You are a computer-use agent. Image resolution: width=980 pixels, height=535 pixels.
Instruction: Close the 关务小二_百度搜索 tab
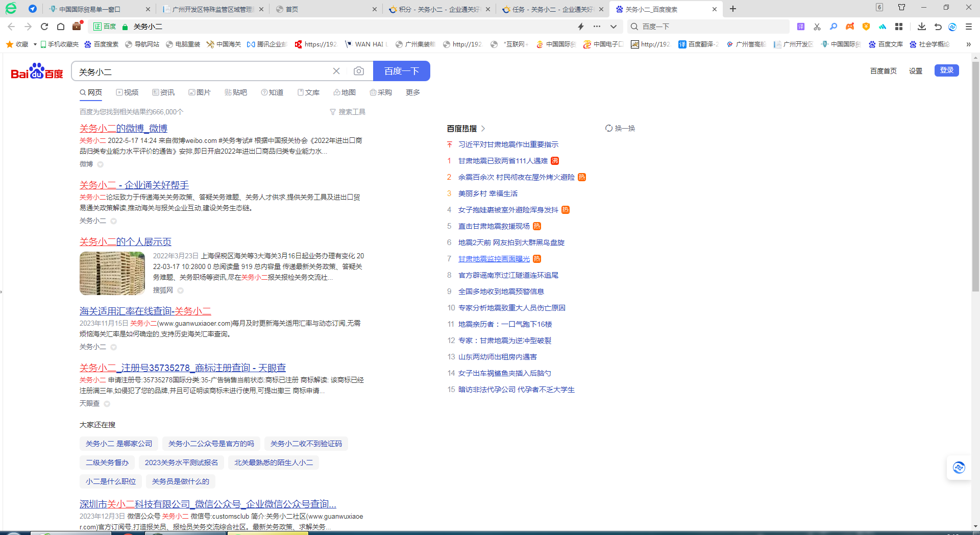click(715, 9)
